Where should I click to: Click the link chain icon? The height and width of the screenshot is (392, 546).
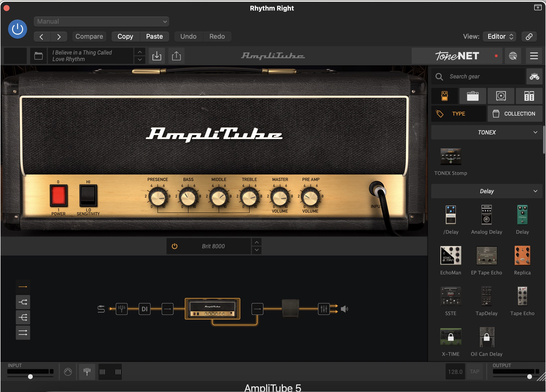click(x=529, y=37)
